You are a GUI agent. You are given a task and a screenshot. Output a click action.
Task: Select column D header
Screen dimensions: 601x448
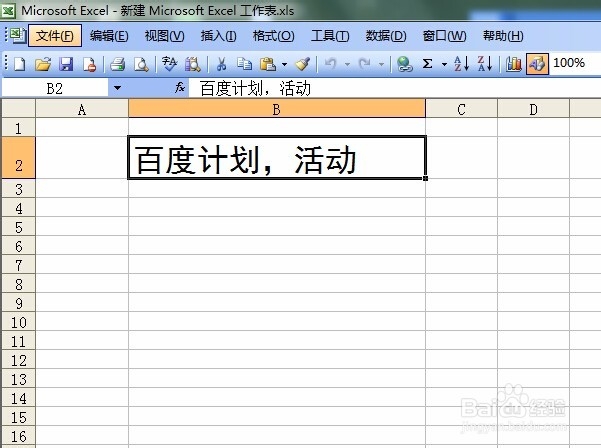pos(534,108)
